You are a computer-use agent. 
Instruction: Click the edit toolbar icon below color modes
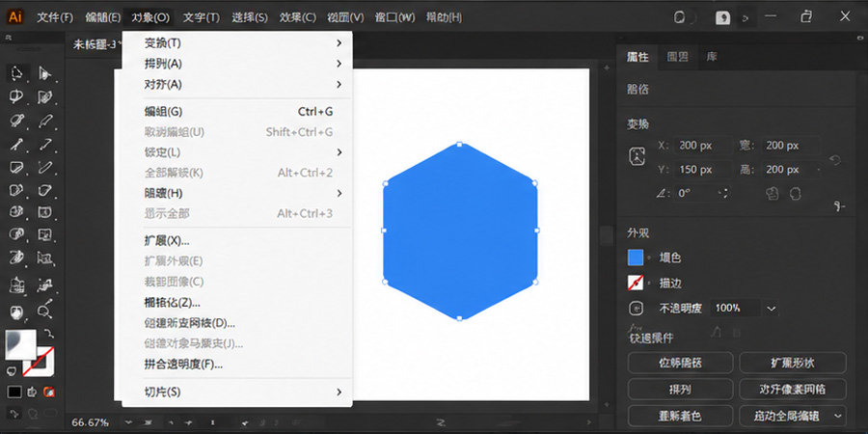[x=14, y=413]
